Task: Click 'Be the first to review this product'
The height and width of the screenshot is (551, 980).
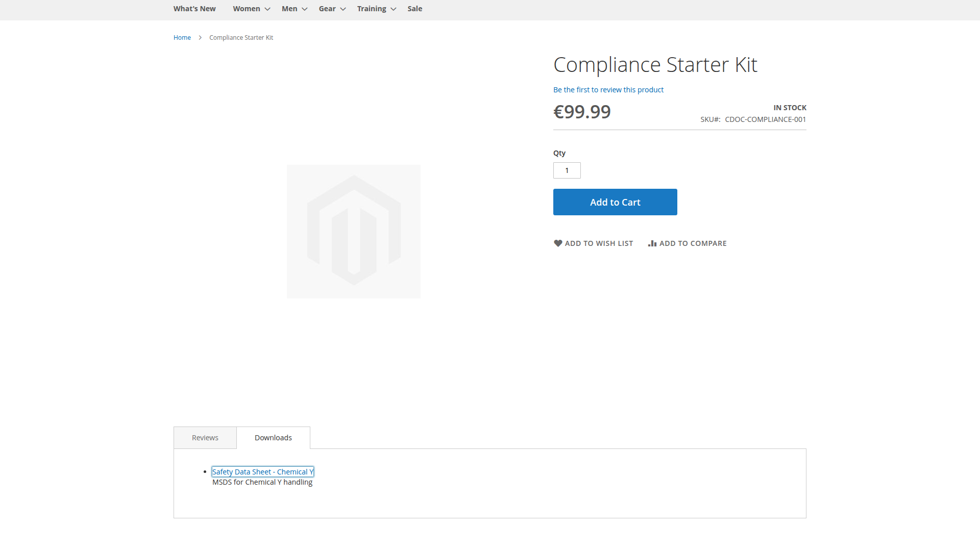Action: click(608, 90)
